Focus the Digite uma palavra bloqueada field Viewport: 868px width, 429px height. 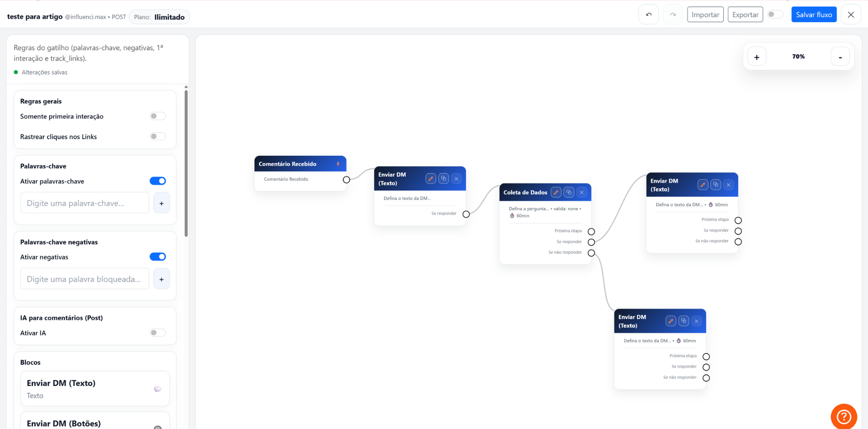point(84,279)
